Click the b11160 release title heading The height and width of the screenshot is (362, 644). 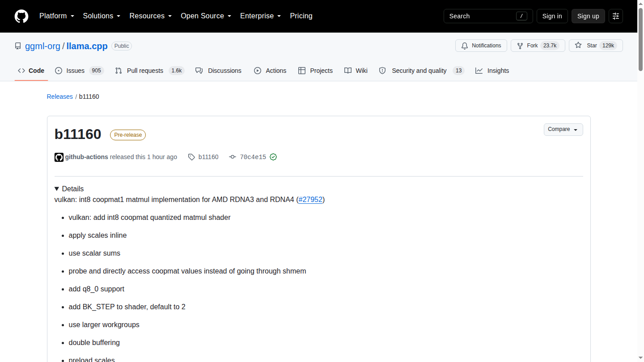tap(78, 134)
